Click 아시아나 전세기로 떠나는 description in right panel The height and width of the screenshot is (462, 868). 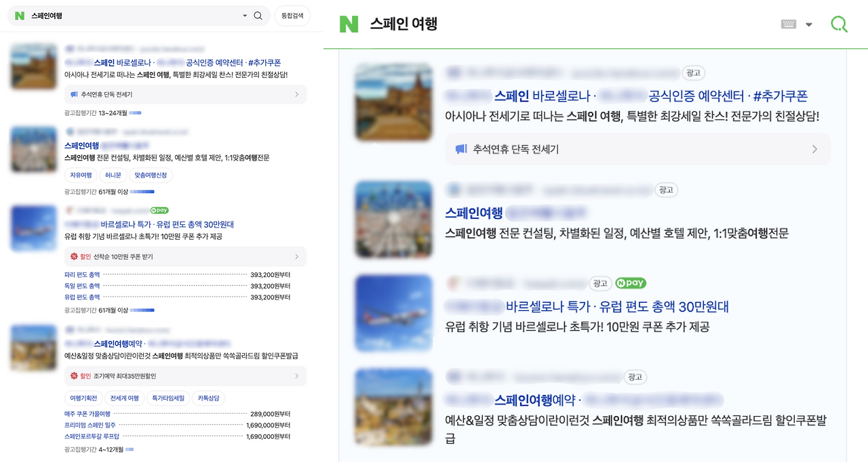632,116
